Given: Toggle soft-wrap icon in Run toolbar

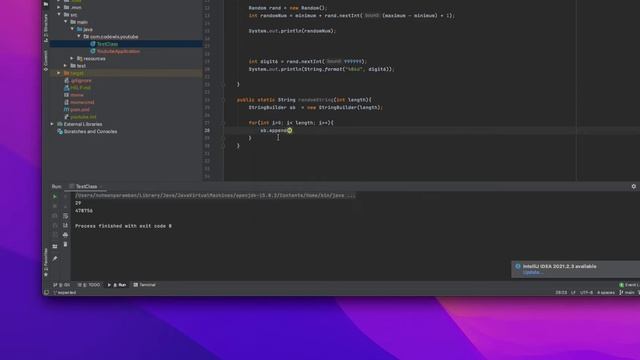Looking at the screenshot, I should coord(65,216).
